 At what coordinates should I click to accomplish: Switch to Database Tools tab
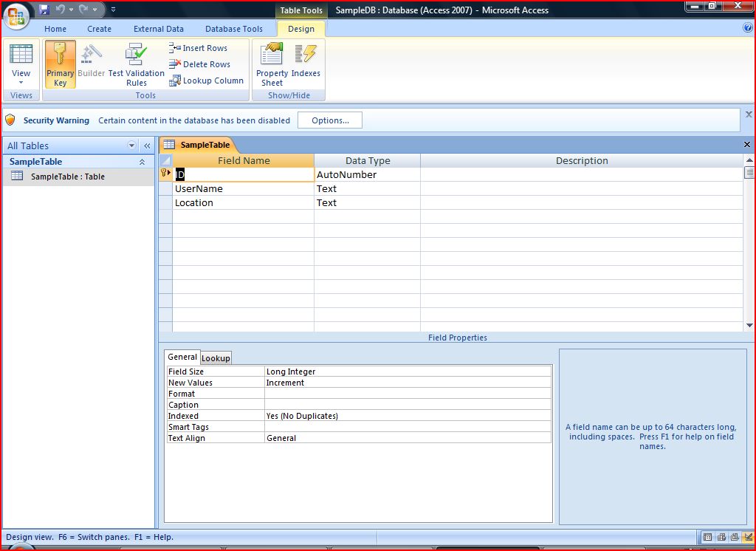coord(234,29)
